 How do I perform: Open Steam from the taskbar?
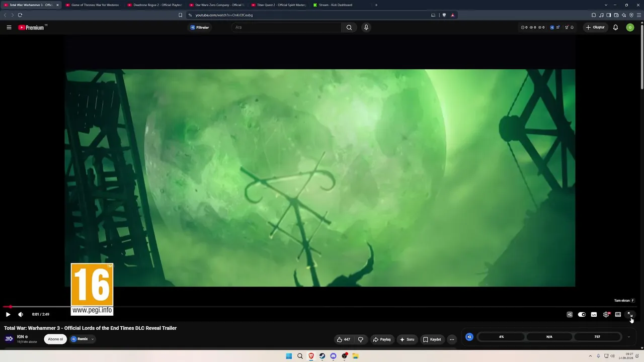[322, 356]
